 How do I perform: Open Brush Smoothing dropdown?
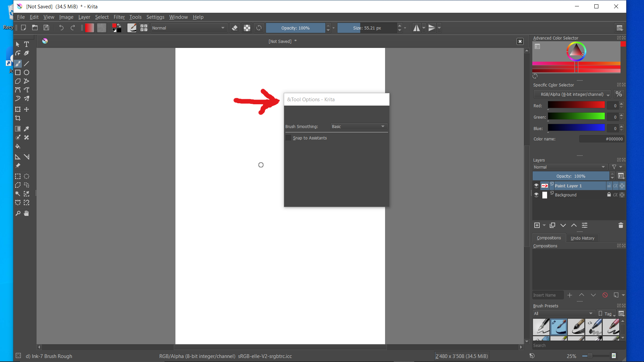(x=358, y=126)
